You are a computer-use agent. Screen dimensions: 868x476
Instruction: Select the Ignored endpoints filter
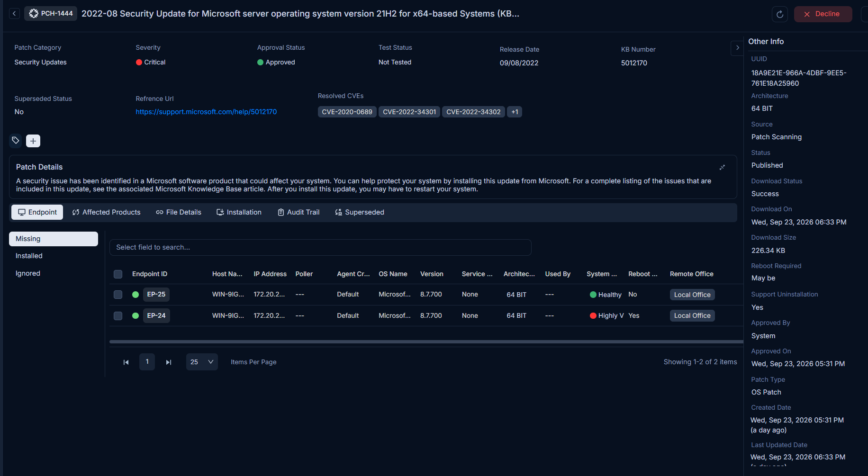(x=54, y=273)
